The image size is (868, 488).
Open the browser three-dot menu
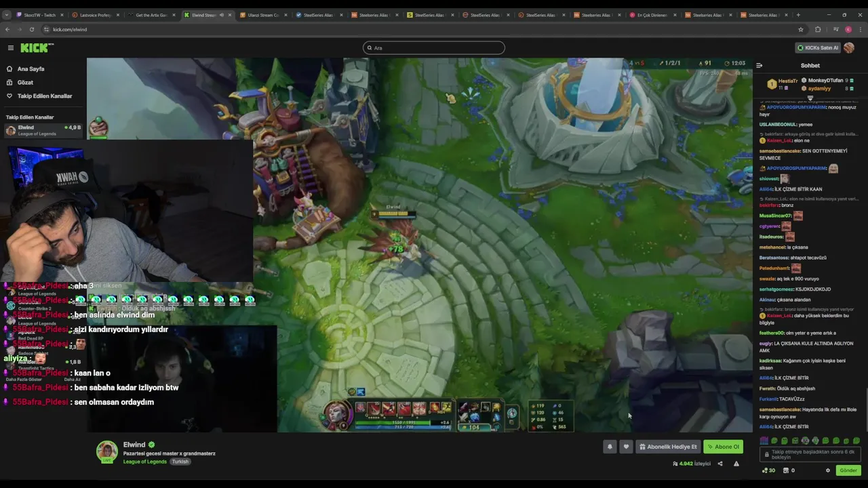pos(861,29)
